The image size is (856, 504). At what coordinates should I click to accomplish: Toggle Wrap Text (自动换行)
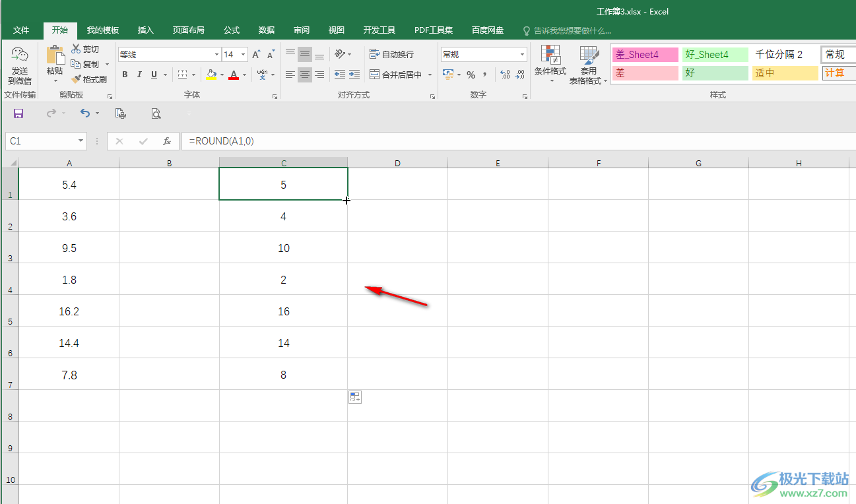pos(392,54)
